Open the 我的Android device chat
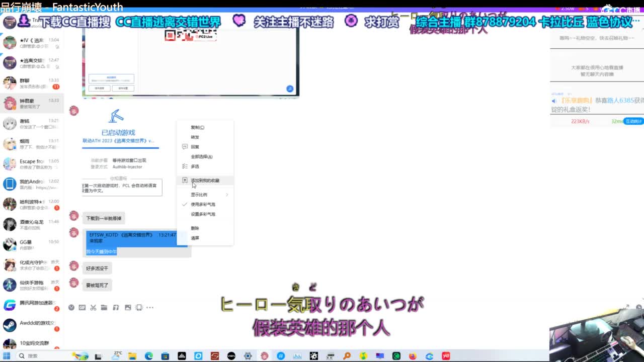Screen dimensions: 644x362 tap(32, 184)
